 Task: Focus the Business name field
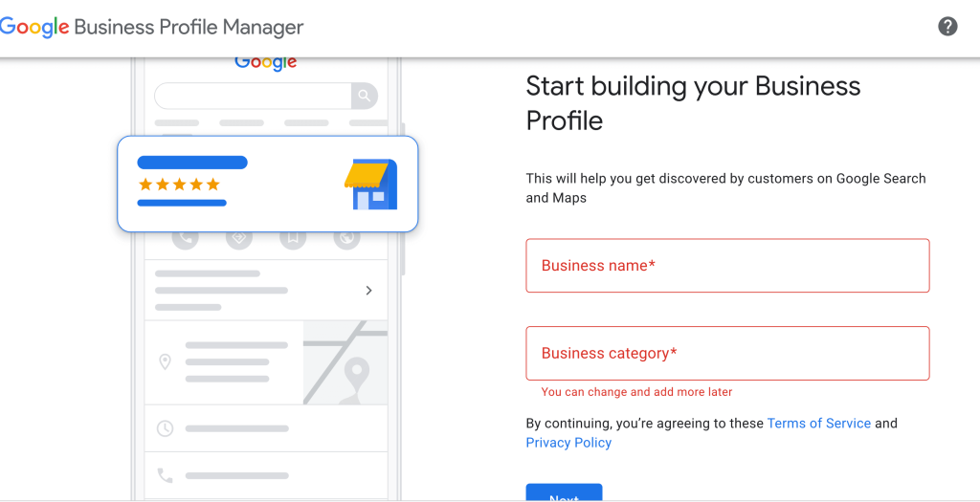point(727,266)
